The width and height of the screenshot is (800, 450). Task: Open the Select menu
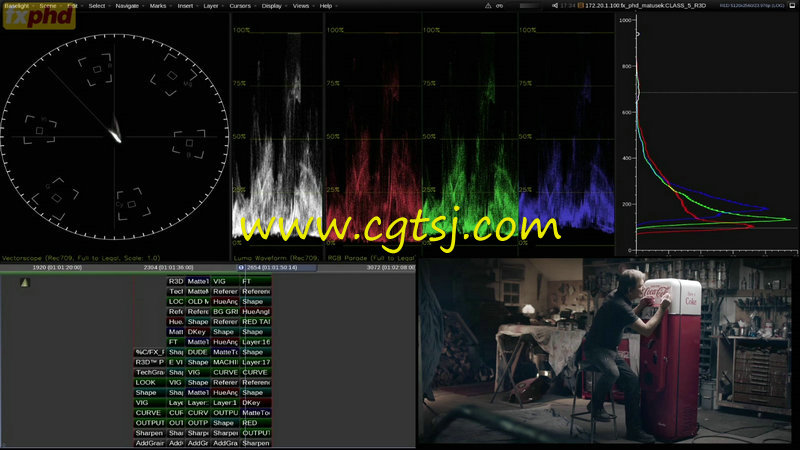click(x=96, y=6)
